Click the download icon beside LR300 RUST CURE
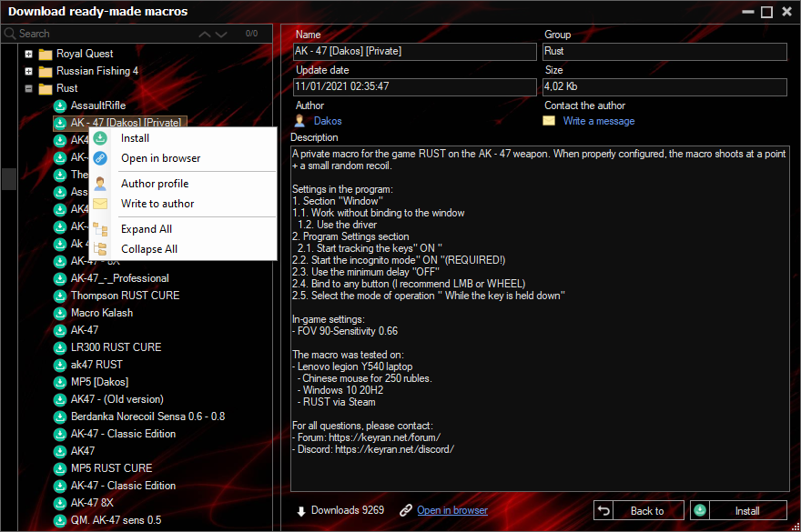Image resolution: width=801 pixels, height=532 pixels. (x=60, y=347)
